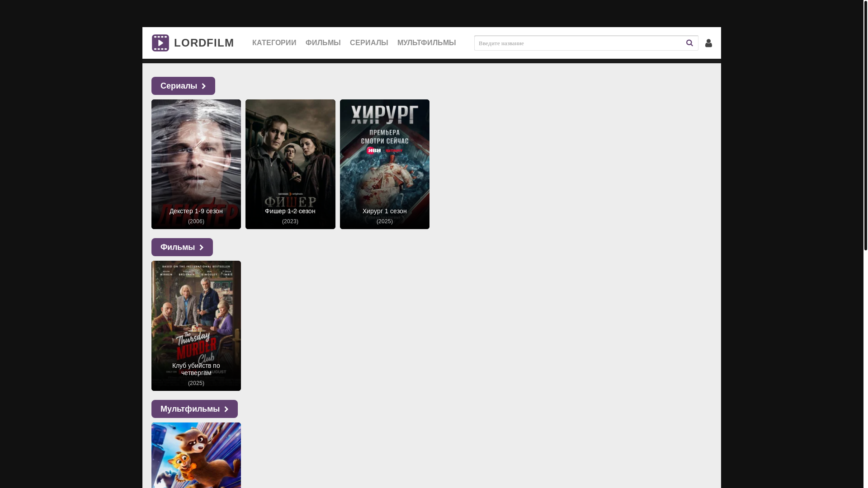Viewport: 868px width, 488px height.
Task: Click the search magnifier icon
Action: [689, 43]
